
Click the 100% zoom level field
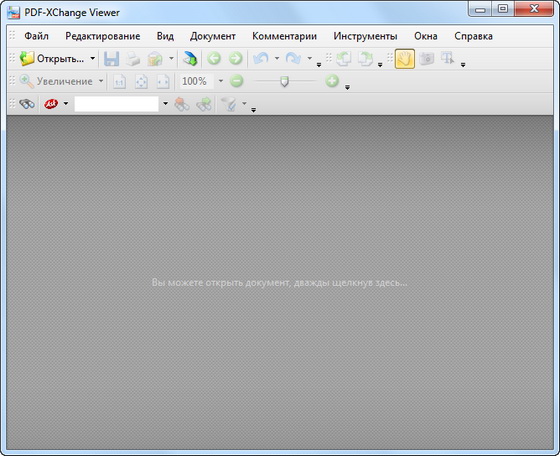(197, 81)
